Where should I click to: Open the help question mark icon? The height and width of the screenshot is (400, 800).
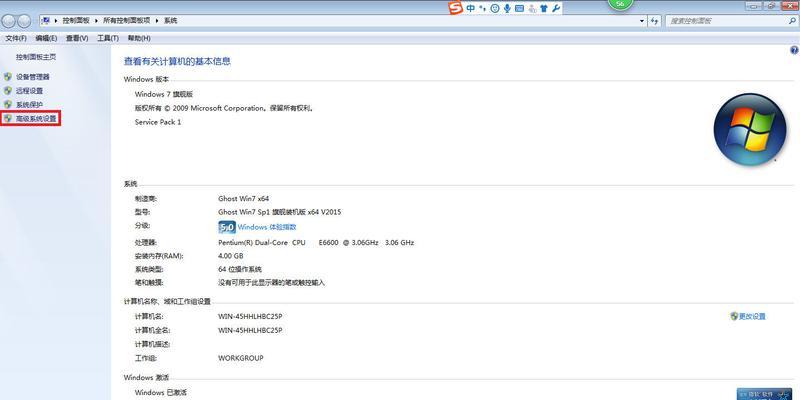click(x=794, y=50)
